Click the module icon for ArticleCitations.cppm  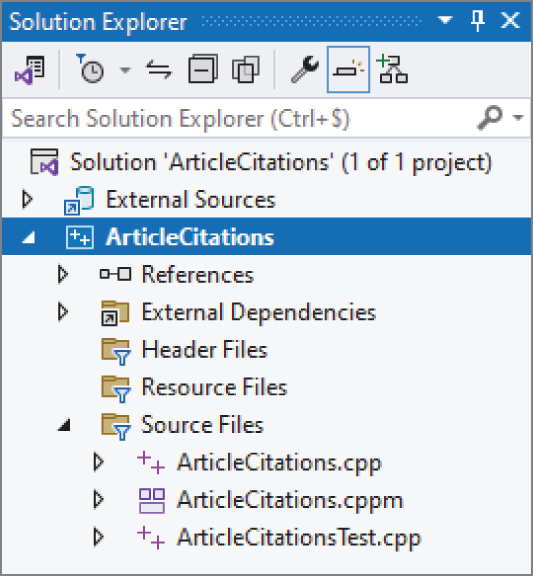tap(152, 500)
